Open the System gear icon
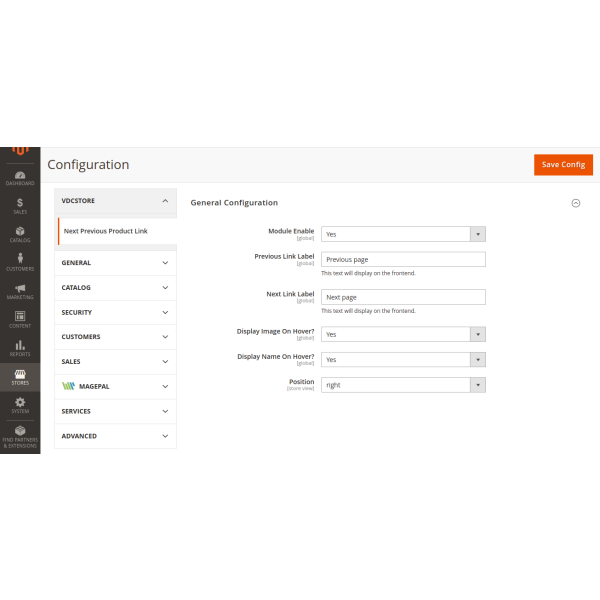The width and height of the screenshot is (600, 600). point(20,404)
